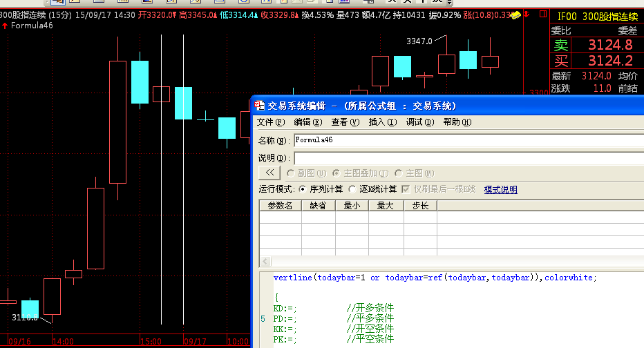Click the //开多条件 comment

pos(370,308)
